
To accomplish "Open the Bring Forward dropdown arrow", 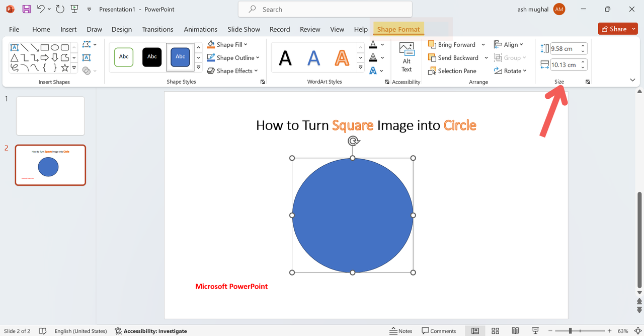I will 484,45.
